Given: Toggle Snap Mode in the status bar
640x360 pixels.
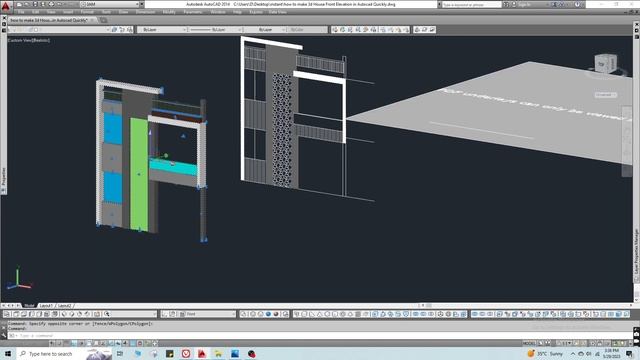Looking at the screenshot, I should (60, 344).
